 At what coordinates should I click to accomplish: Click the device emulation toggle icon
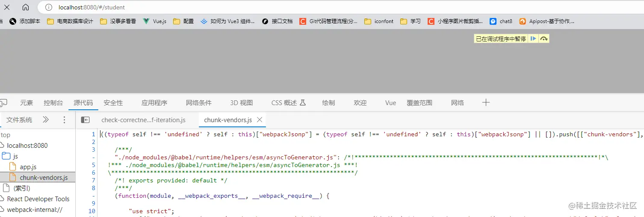pyautogui.click(x=3, y=103)
